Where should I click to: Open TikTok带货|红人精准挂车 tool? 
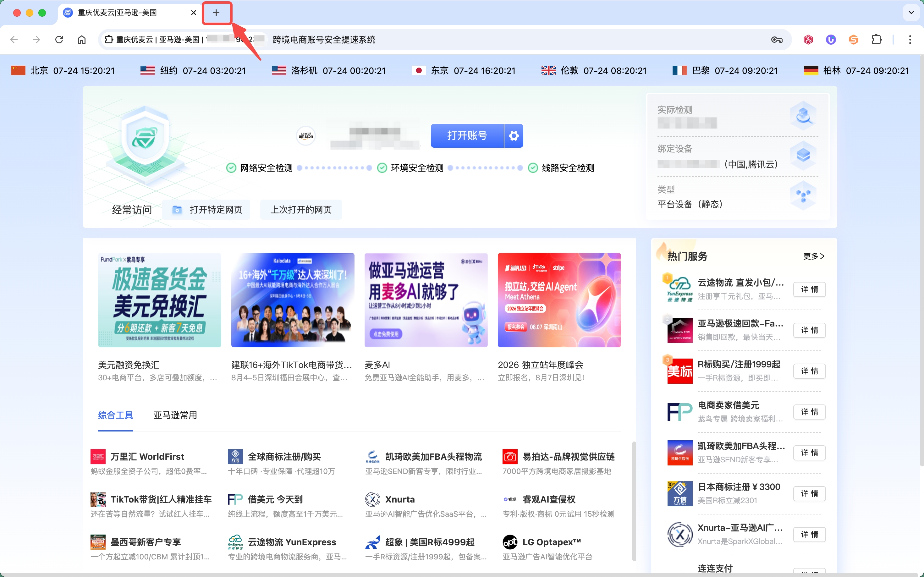[151, 506]
